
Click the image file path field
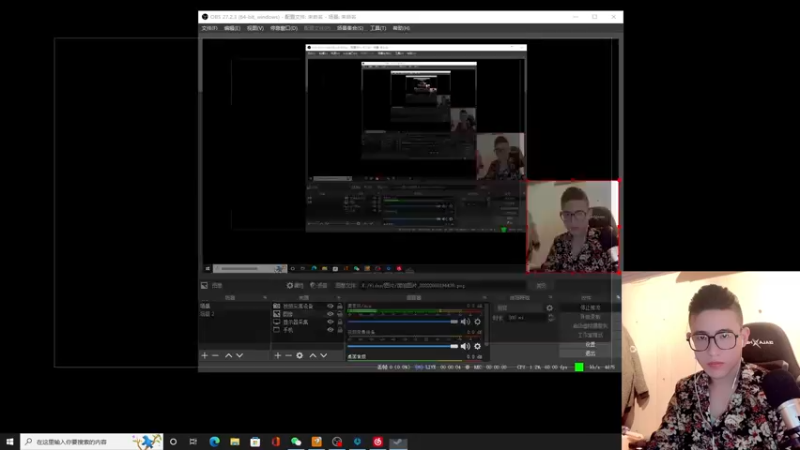pos(442,286)
